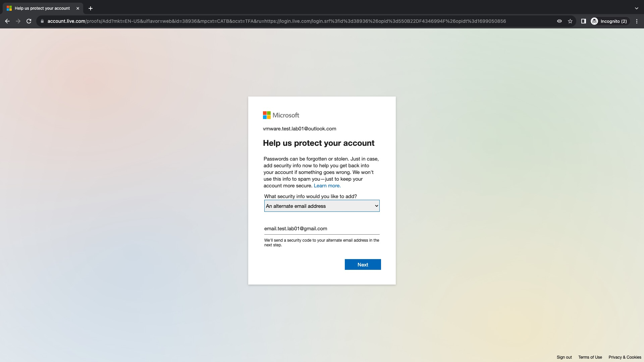Open the password preview eye icon
644x362 pixels.
coord(559,21)
